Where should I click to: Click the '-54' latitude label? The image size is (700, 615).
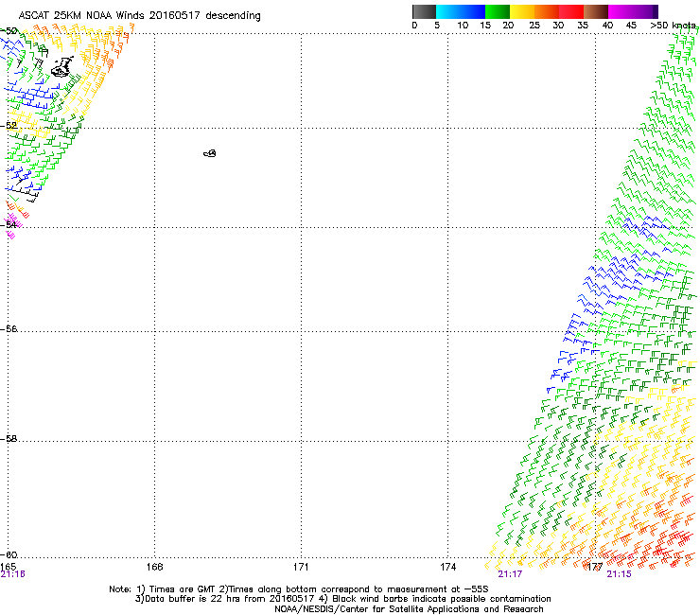tap(9, 224)
